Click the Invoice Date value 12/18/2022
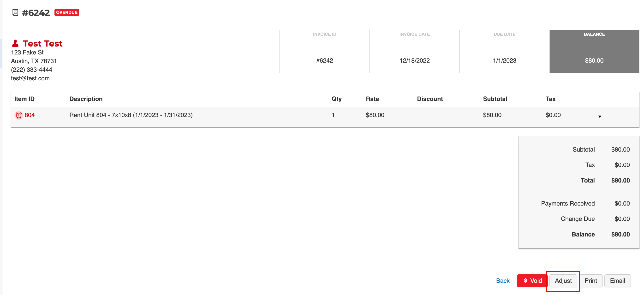644x295 pixels. tap(415, 60)
